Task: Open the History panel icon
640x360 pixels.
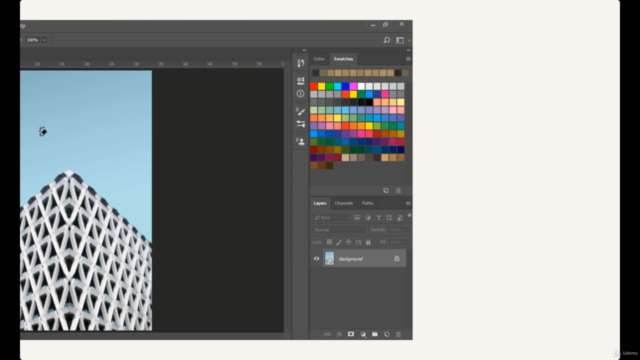Action: [x=301, y=63]
